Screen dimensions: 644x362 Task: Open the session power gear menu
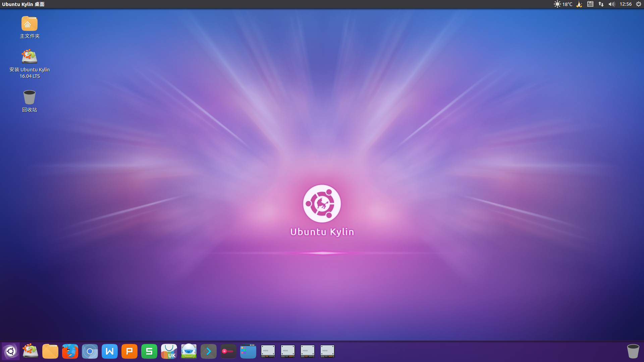[638, 4]
